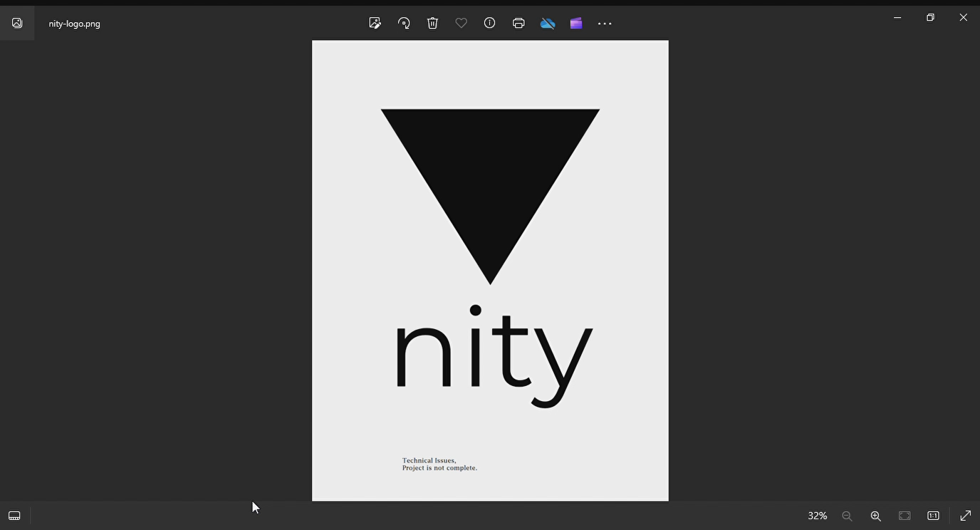The width and height of the screenshot is (980, 530).
Task: View image at actual size 1:1
Action: pyautogui.click(x=933, y=516)
